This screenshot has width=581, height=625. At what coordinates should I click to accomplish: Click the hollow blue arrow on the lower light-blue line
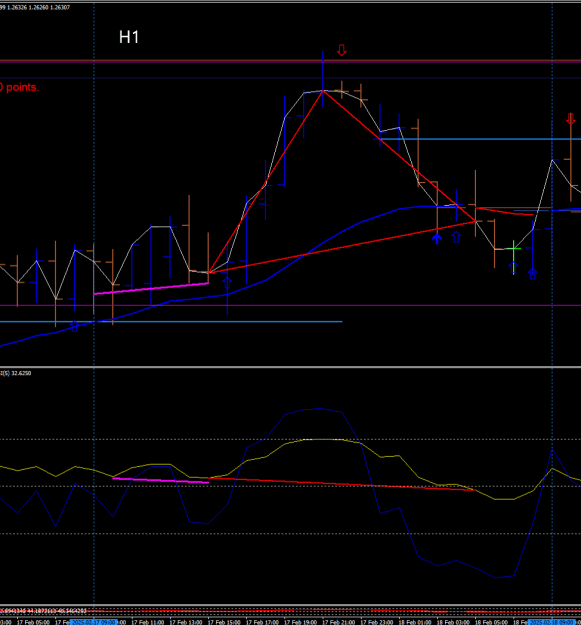(x=75, y=326)
